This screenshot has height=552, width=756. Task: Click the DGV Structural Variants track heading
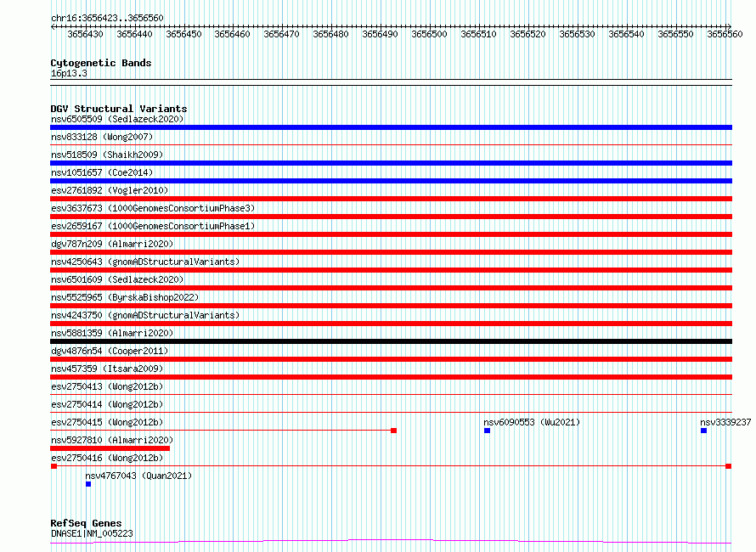119,109
